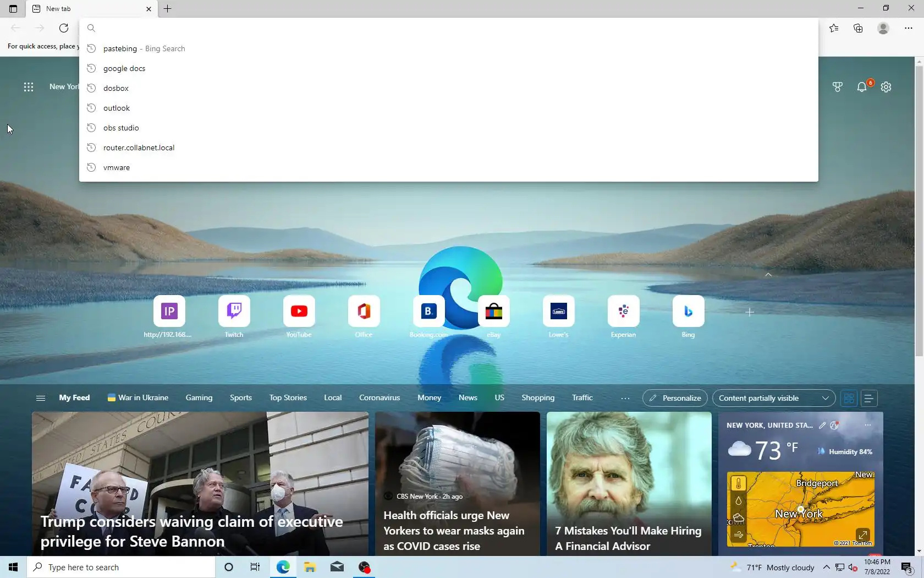Expand the weather map to full view
Viewport: 924px width, 578px height.
863,535
